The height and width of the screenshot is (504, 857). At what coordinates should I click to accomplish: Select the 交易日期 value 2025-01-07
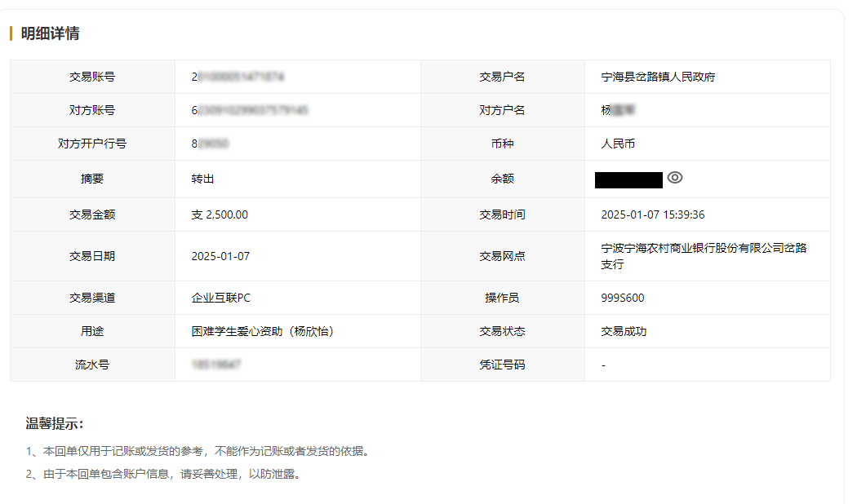point(221,256)
